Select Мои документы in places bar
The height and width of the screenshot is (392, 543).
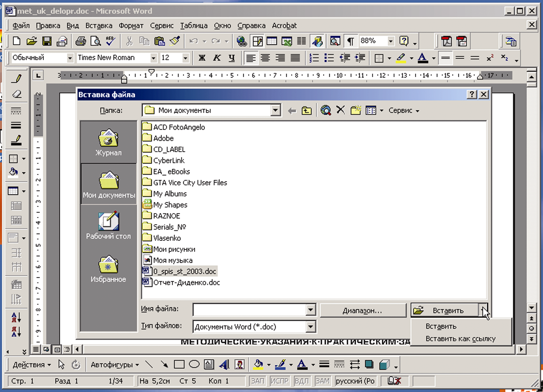(x=109, y=184)
